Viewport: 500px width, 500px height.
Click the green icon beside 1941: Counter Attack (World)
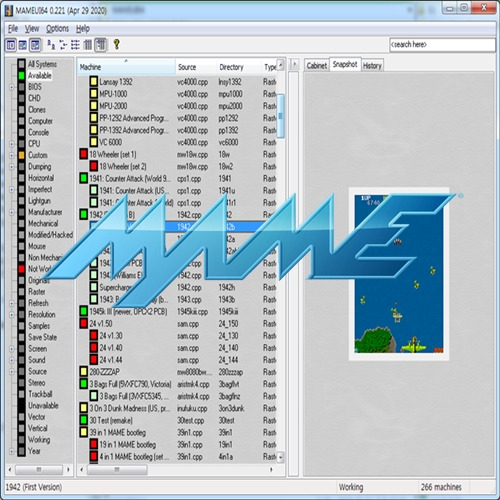pos(84,178)
